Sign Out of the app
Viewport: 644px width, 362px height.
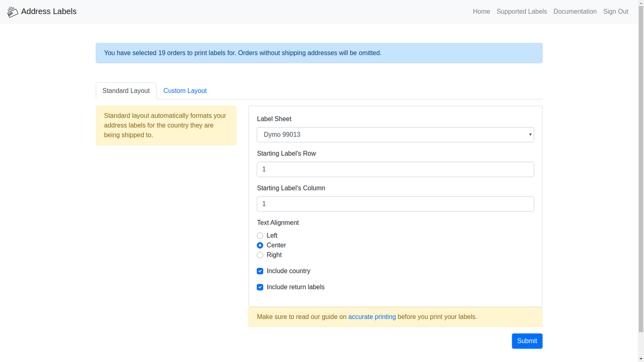click(x=616, y=12)
